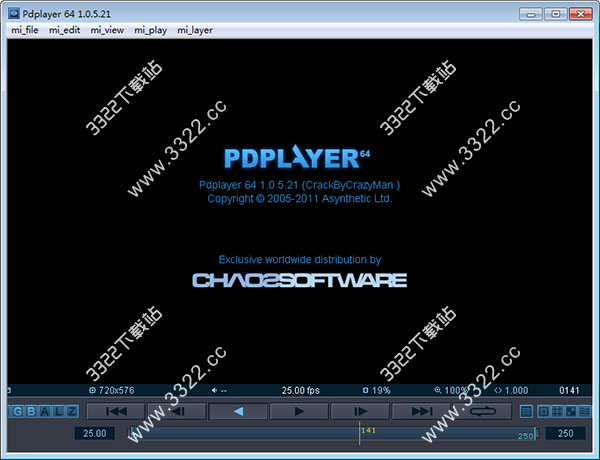Toggle the G green channel button
The width and height of the screenshot is (600, 460).
pyautogui.click(x=18, y=411)
